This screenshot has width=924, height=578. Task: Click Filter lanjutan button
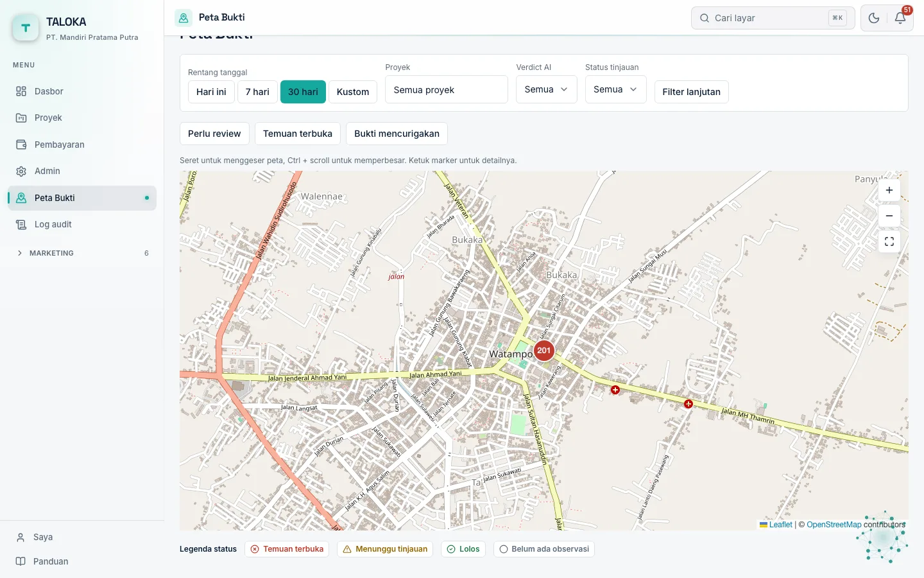(x=691, y=92)
